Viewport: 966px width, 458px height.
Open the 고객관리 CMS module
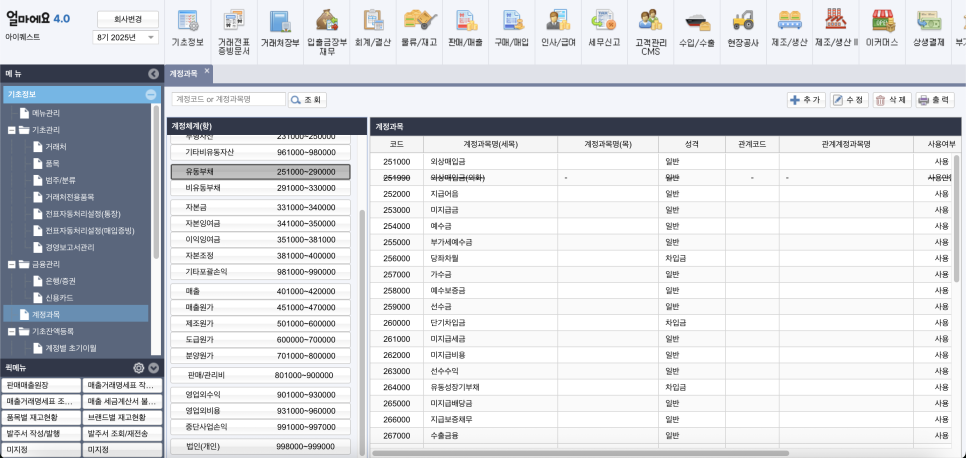650,32
